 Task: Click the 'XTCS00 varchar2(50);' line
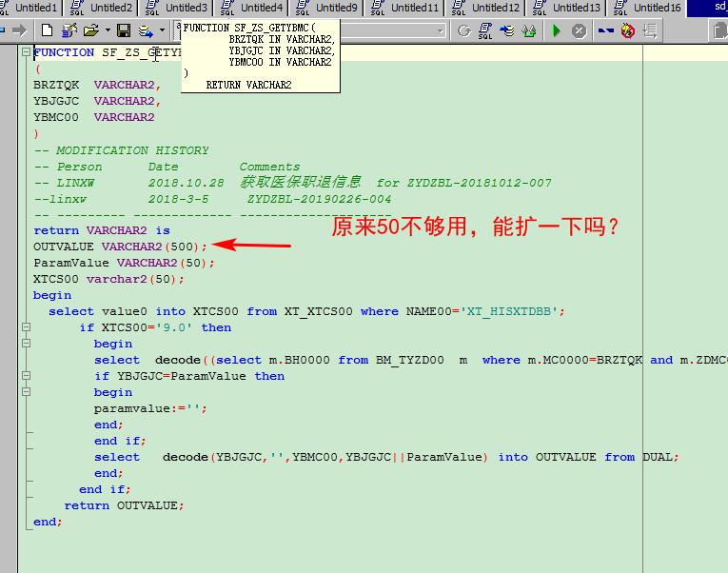pos(108,279)
